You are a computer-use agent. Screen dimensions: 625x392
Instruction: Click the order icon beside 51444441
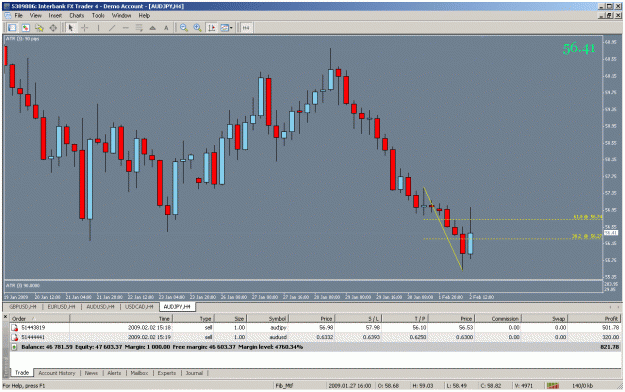(x=15, y=337)
